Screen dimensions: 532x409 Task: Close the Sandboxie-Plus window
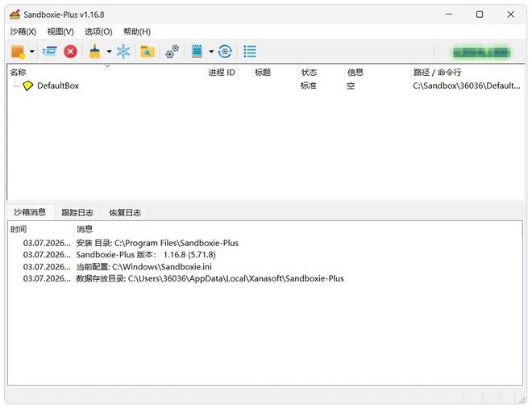(x=510, y=15)
